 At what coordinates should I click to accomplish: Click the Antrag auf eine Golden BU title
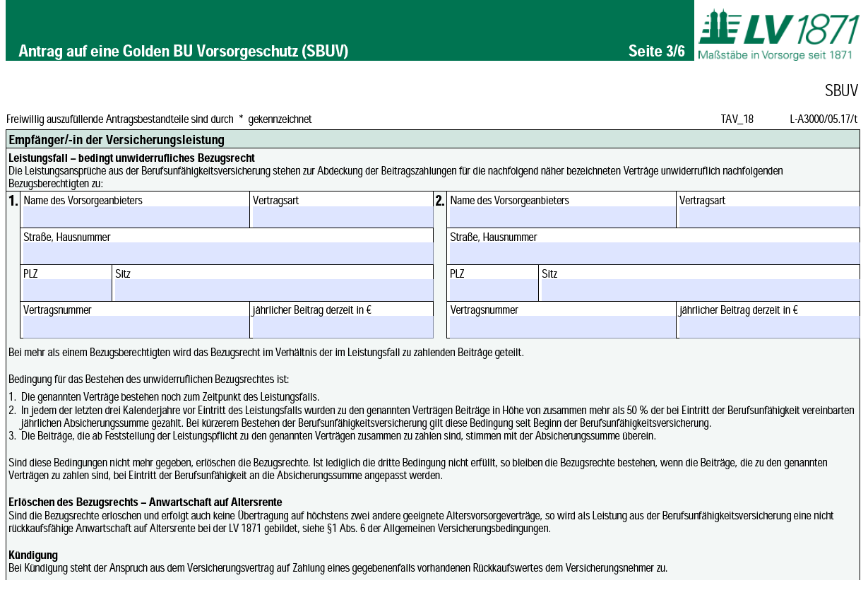click(x=184, y=52)
